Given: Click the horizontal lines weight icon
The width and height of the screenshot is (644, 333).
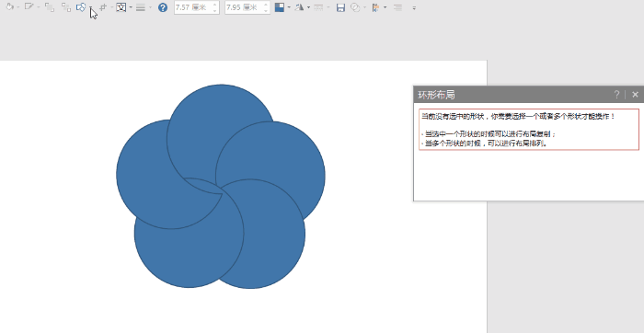Looking at the screenshot, I should click(141, 7).
